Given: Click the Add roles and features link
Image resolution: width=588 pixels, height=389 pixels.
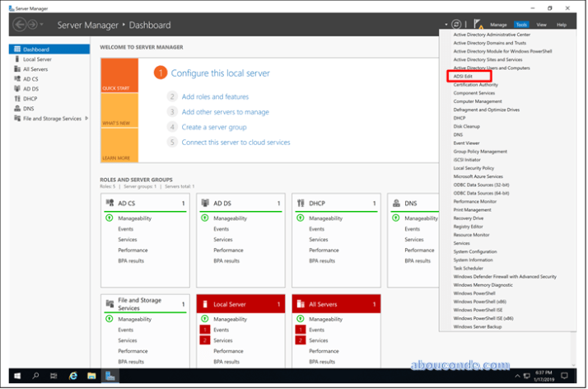Looking at the screenshot, I should [215, 96].
